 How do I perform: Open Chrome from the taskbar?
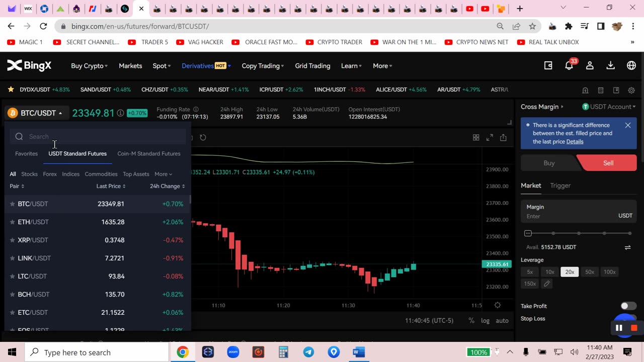(183, 352)
